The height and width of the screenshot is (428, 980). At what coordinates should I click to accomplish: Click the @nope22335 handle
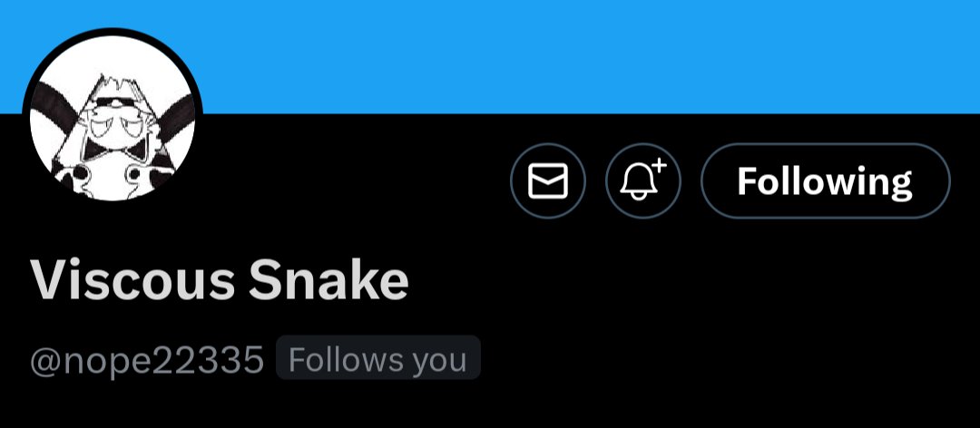click(147, 360)
